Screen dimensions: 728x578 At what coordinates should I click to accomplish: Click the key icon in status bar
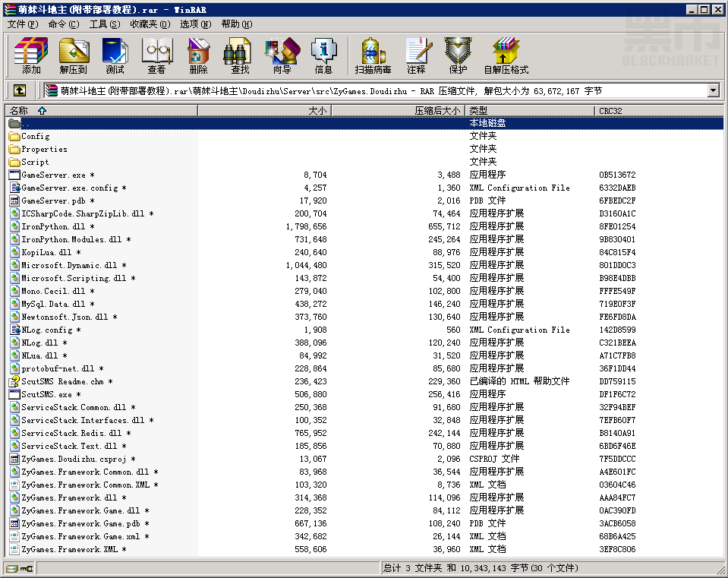pyautogui.click(x=27, y=568)
